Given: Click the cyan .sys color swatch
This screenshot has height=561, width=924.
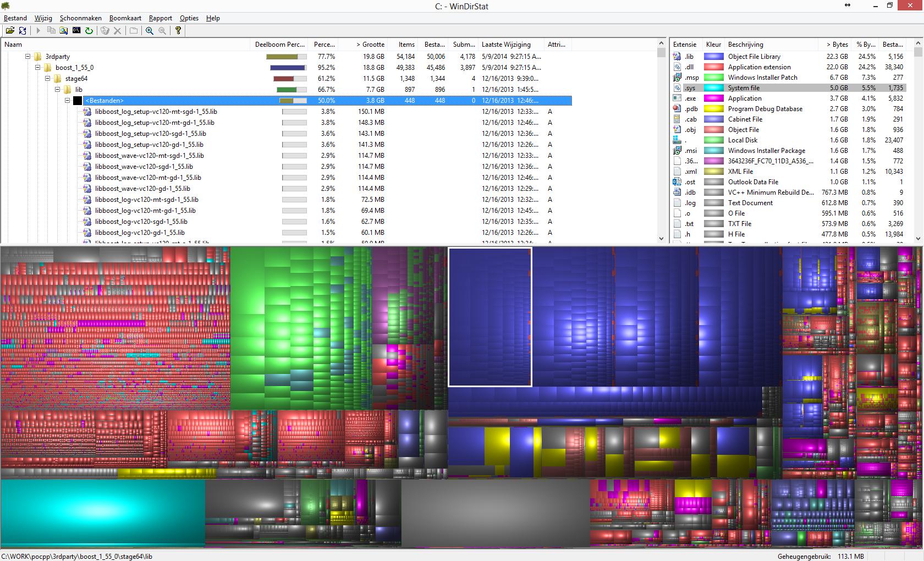Looking at the screenshot, I should 714,88.
